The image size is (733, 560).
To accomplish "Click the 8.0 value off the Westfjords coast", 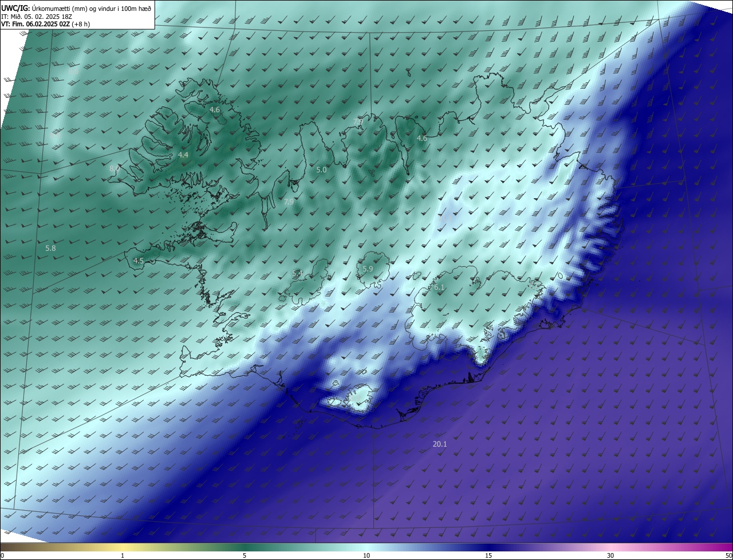I will [x=115, y=168].
